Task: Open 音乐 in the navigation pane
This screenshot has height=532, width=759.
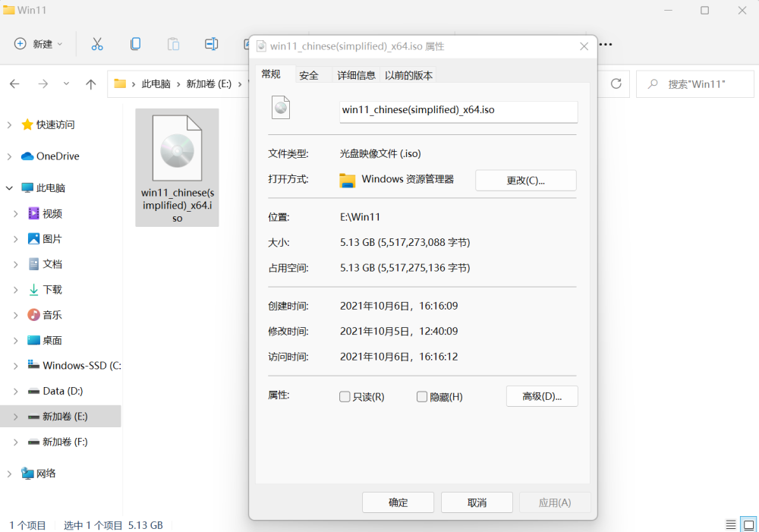Action: (52, 315)
